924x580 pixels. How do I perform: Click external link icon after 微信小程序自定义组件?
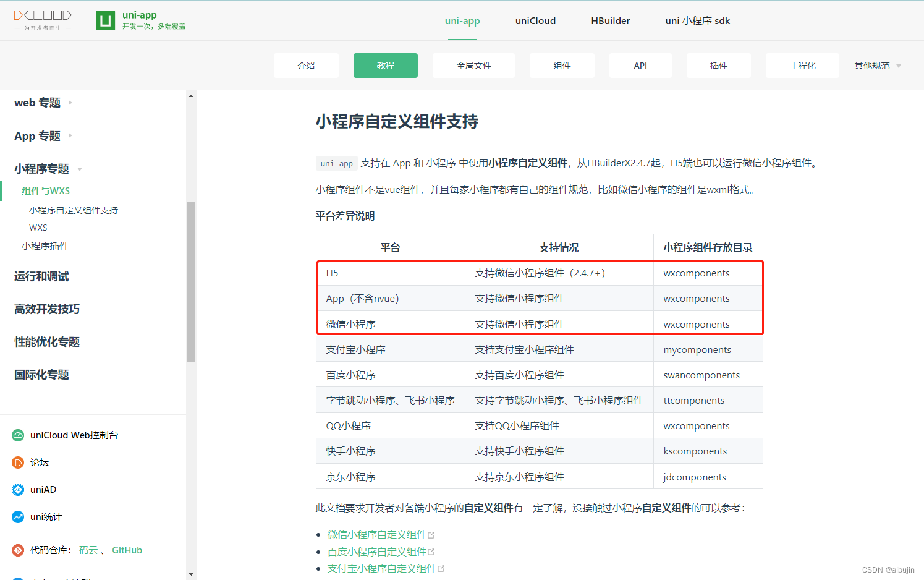(x=431, y=535)
